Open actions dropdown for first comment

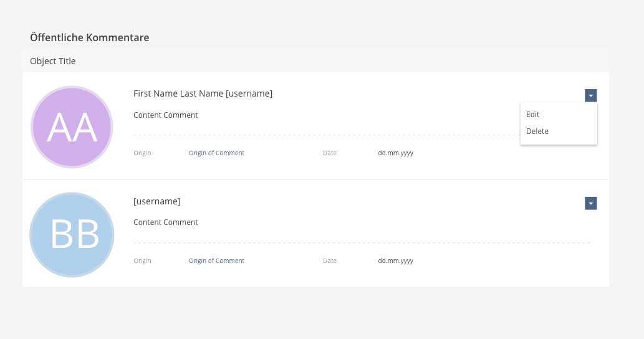click(590, 95)
